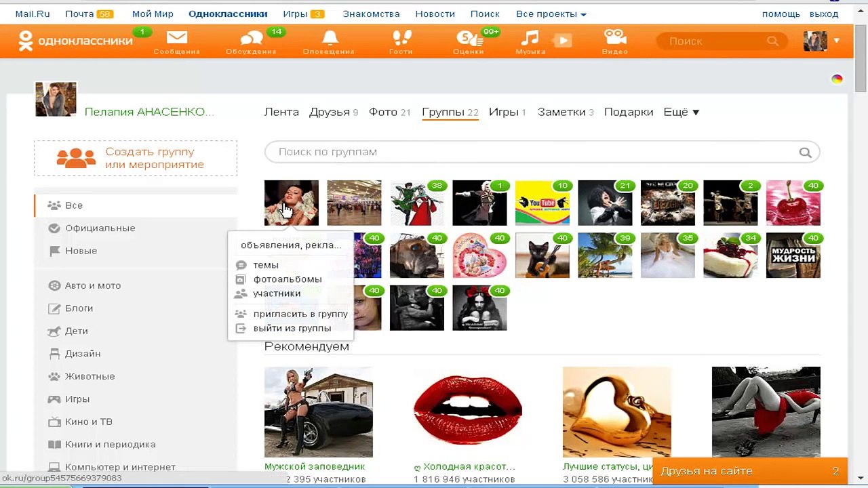The height and width of the screenshot is (488, 868).
Task: Play music using the header play button
Action: [x=563, y=41]
